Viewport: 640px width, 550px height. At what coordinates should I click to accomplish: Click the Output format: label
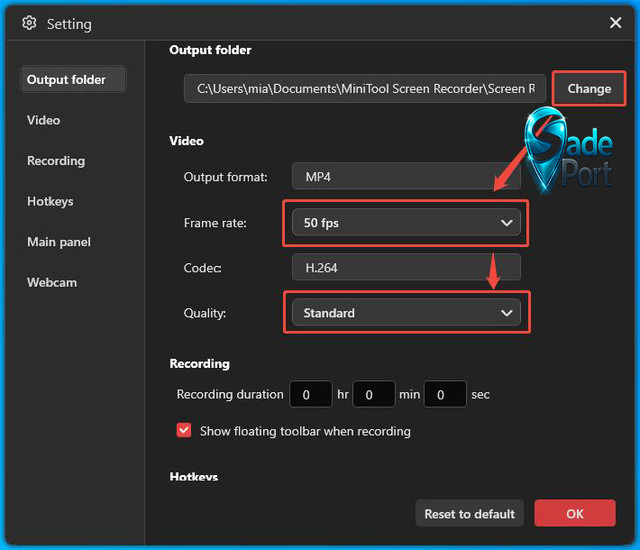(225, 177)
